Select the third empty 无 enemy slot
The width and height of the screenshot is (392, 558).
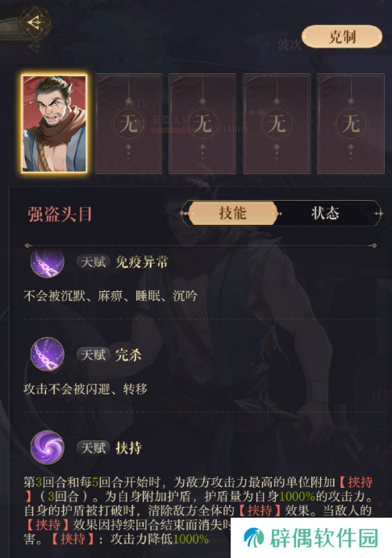click(x=202, y=123)
